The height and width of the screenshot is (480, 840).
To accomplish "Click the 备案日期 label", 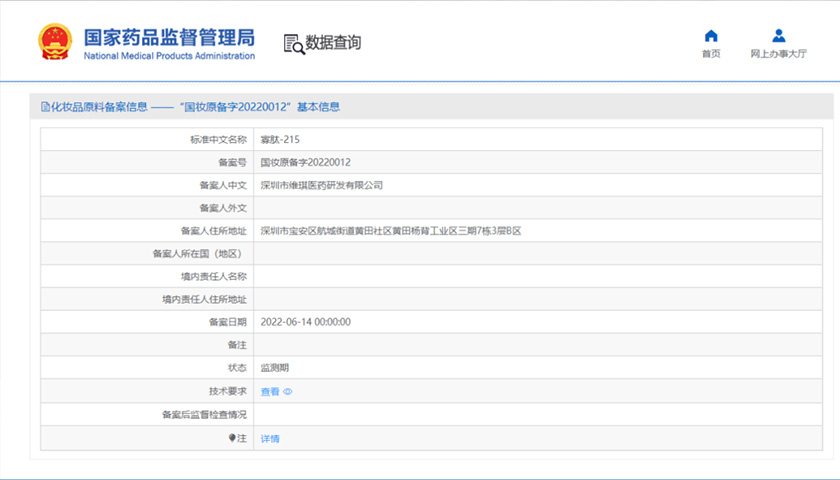I will pyautogui.click(x=228, y=322).
